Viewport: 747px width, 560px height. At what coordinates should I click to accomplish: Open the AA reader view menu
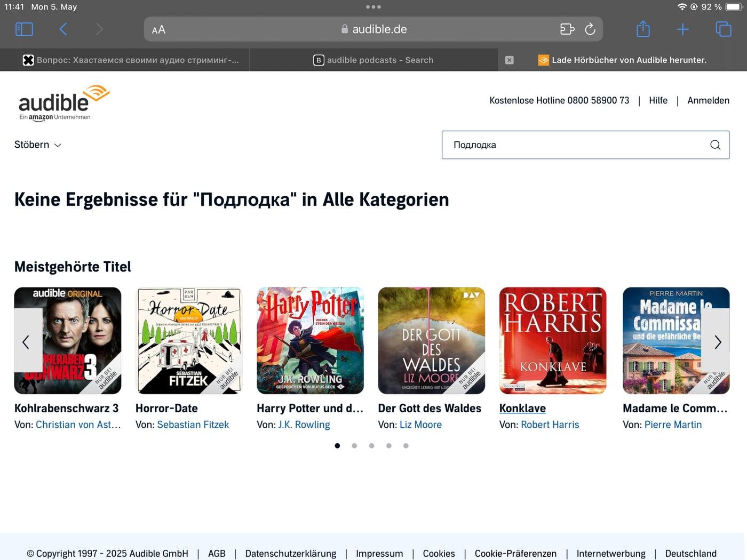158,30
